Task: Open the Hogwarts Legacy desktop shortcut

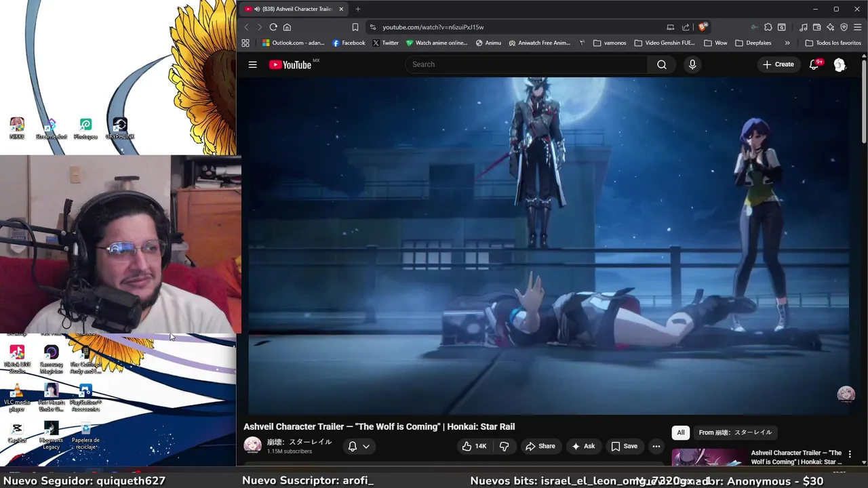Action: pos(52,436)
